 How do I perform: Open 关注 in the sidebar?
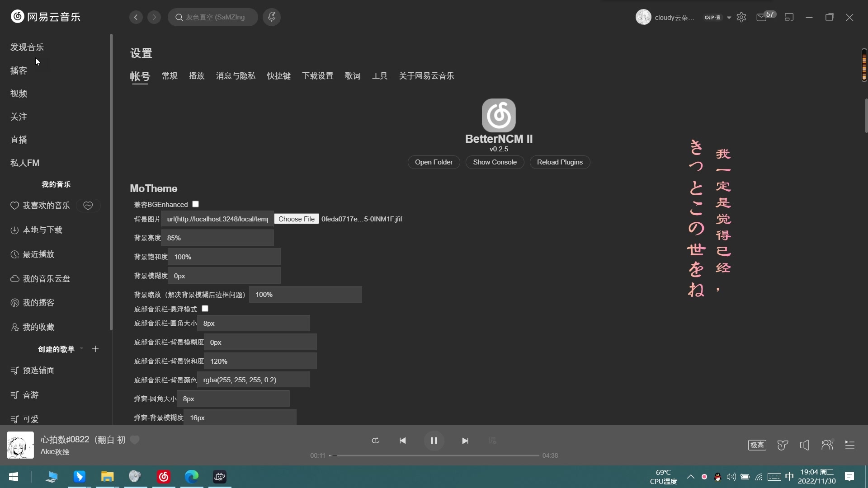(19, 117)
